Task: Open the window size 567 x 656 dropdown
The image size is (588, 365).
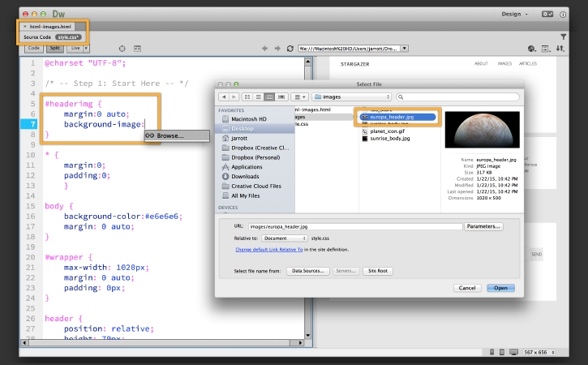Action: click(539, 352)
